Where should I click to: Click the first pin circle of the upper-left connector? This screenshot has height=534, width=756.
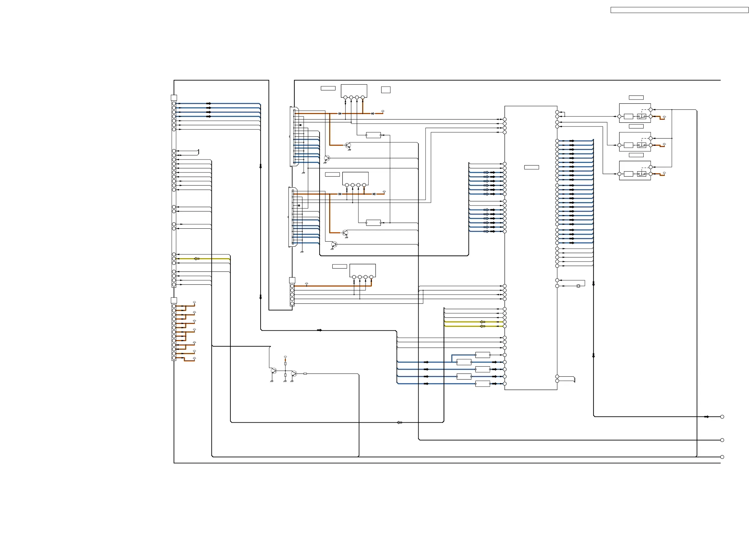point(174,104)
